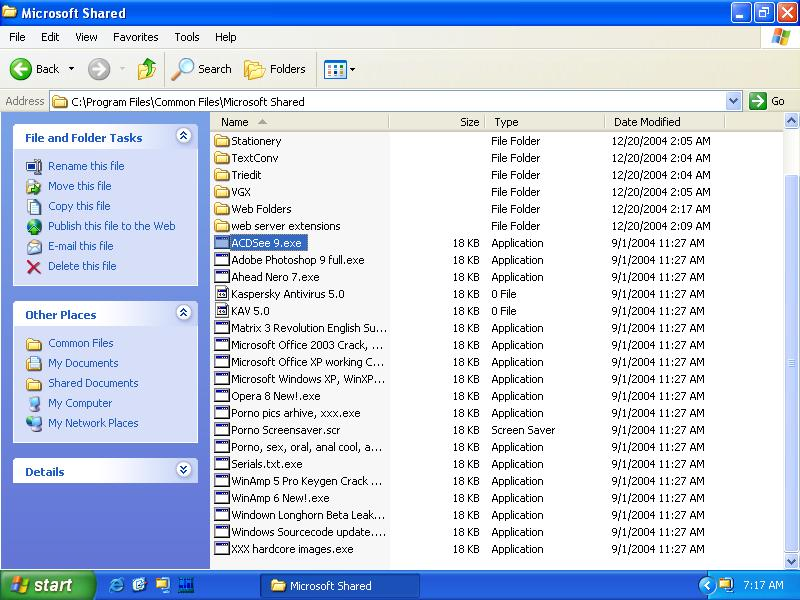Select the file WinAmp 6 New!.exe
The width and height of the screenshot is (800, 600).
280,498
